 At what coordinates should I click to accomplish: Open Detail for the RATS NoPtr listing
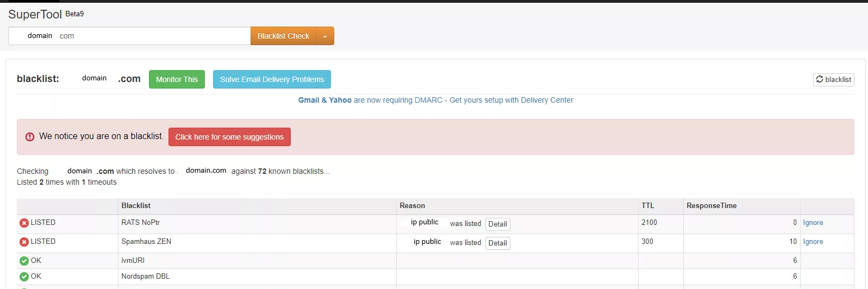point(497,224)
